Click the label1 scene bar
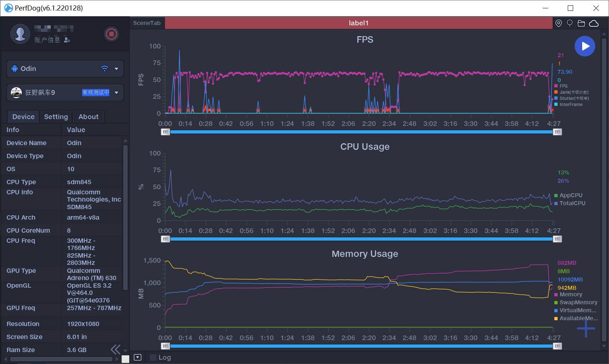Screen dimensions: 609x364 358,23
